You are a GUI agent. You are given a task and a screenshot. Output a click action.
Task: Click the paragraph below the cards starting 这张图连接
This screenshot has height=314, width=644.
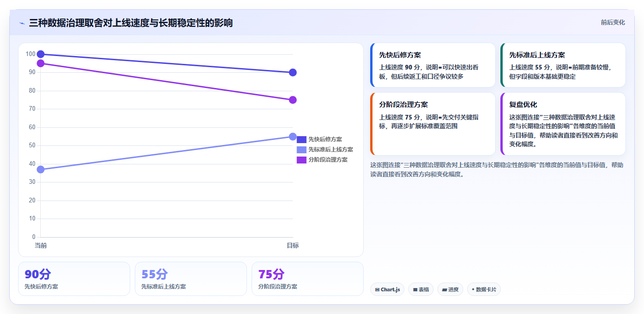coord(497,170)
